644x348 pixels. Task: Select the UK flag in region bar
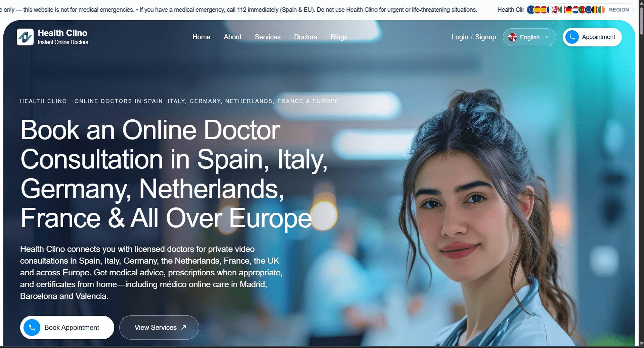(x=556, y=10)
